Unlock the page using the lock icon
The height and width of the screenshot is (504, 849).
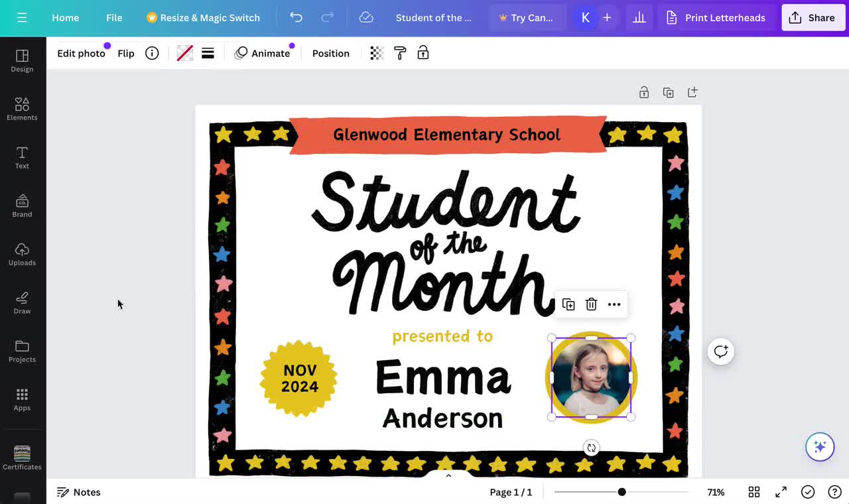click(644, 92)
